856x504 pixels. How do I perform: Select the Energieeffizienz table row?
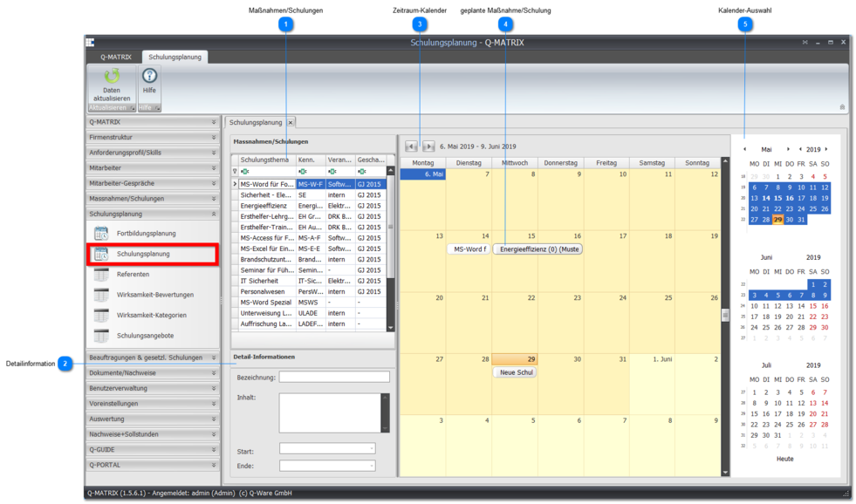coord(312,206)
